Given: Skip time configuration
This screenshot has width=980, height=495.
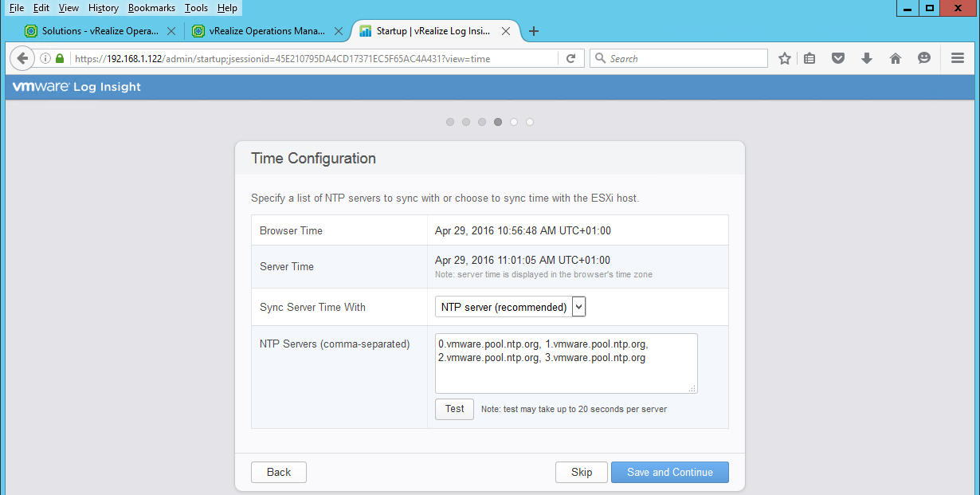Looking at the screenshot, I should [x=582, y=472].
